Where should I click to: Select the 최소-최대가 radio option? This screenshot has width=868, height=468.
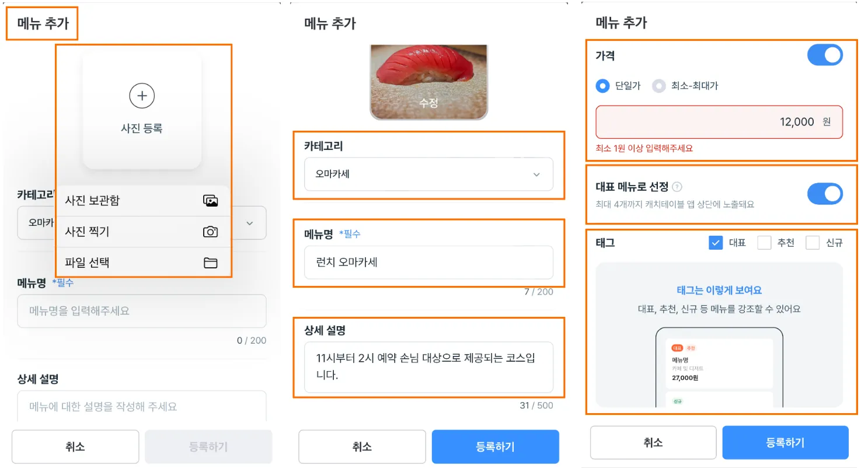(659, 86)
